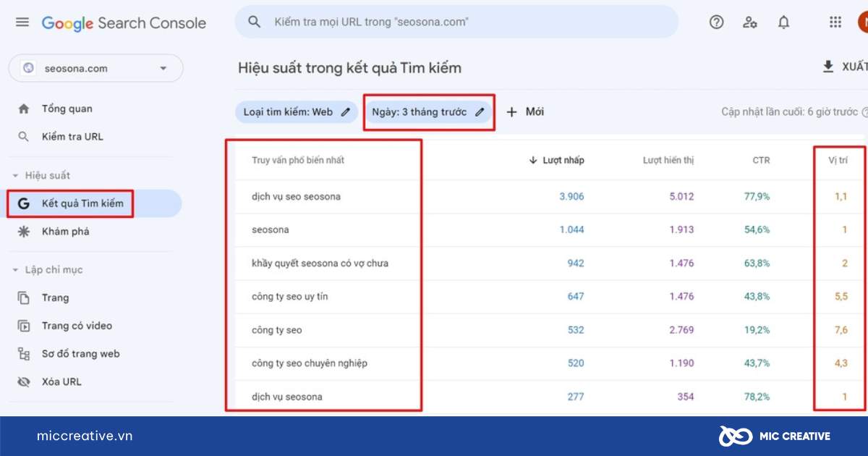Image resolution: width=868 pixels, height=456 pixels.
Task: Click the 3.906 clicks value
Action: 571,196
